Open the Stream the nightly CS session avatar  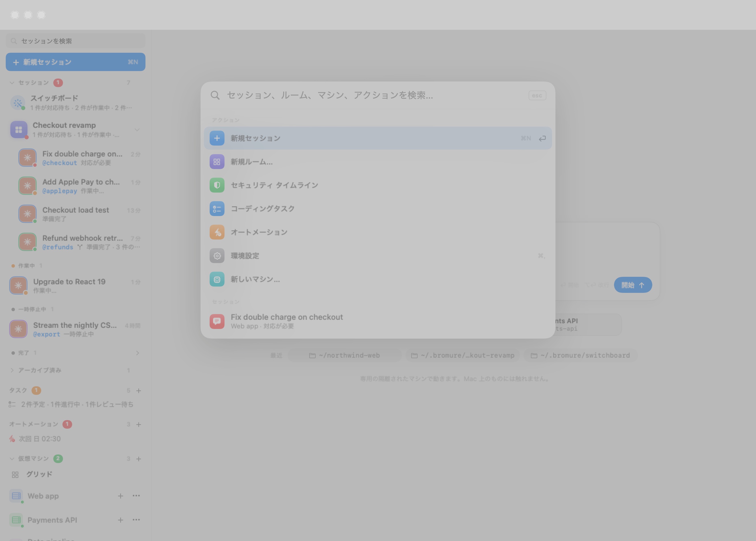[x=18, y=329]
